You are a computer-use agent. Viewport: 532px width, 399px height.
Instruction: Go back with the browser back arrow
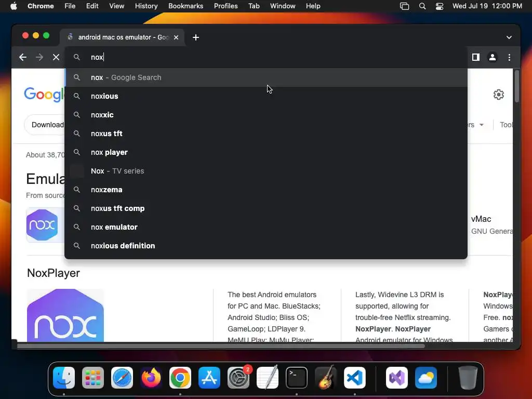click(23, 57)
